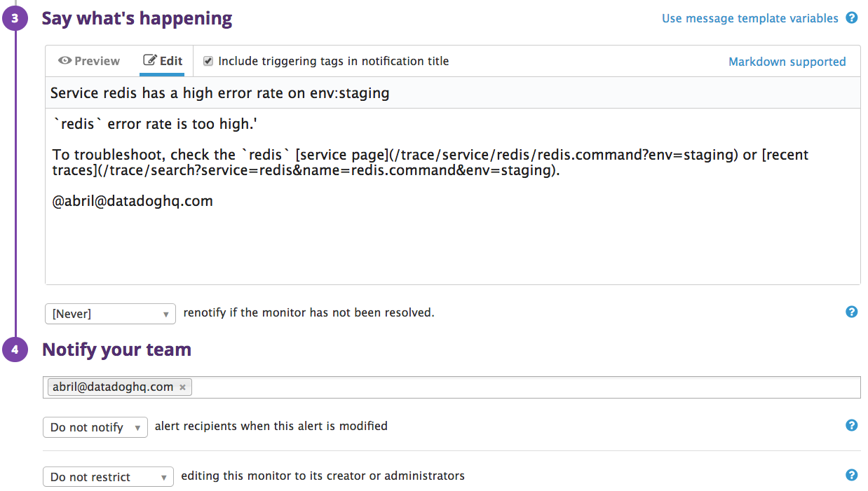Open the [Never] renotify dropdown
This screenshot has width=868, height=491.
tap(110, 314)
